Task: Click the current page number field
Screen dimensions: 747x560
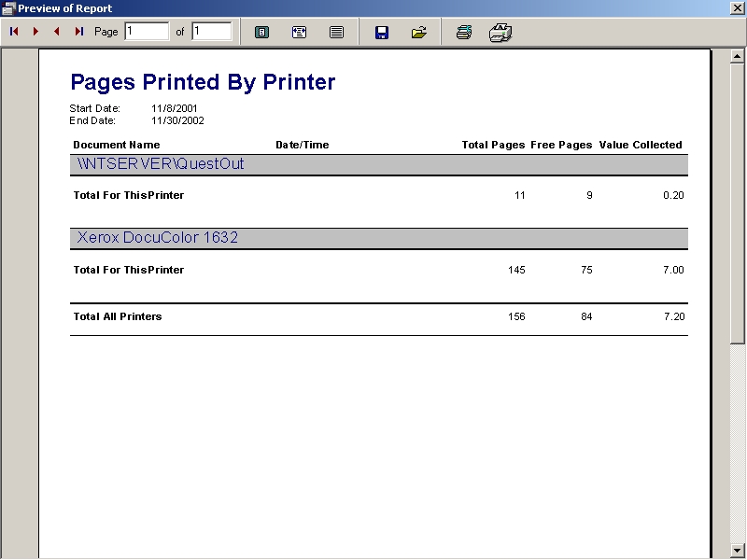Action: 147,32
